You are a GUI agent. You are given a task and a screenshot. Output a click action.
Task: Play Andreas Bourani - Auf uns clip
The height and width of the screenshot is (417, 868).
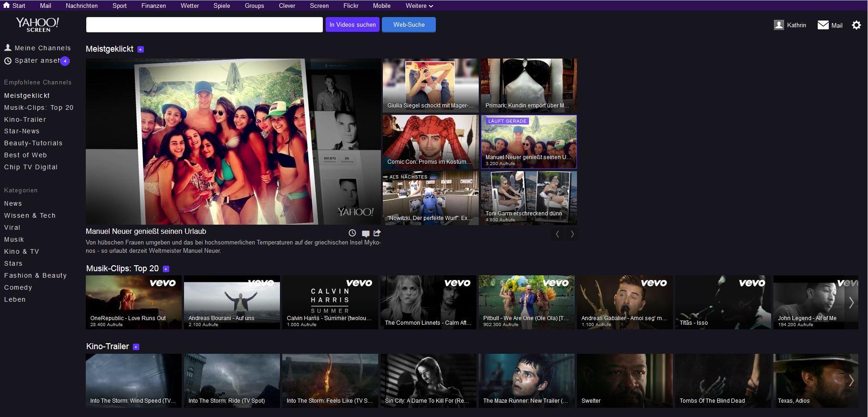(x=232, y=302)
